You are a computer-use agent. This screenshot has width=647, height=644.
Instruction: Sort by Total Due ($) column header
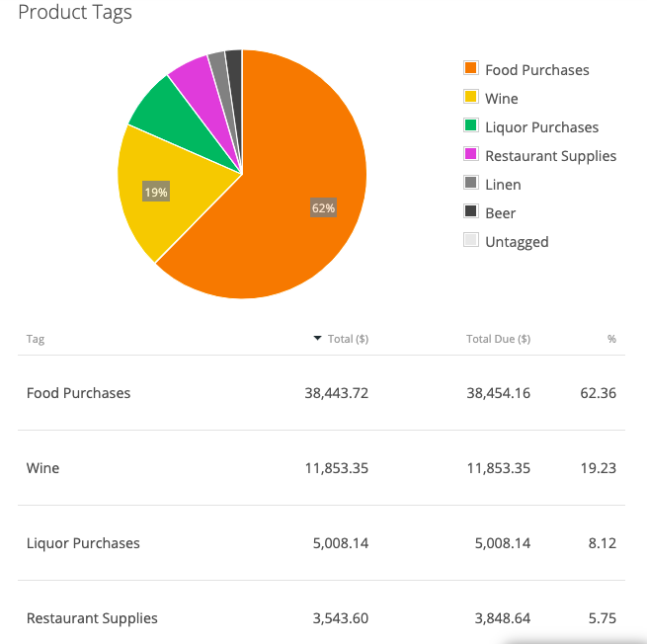click(x=498, y=339)
